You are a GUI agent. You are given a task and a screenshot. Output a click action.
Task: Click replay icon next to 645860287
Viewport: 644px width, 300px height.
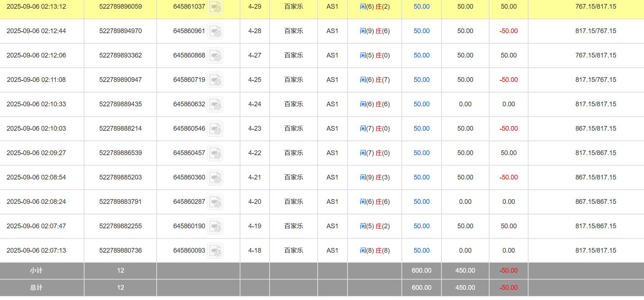(x=215, y=202)
